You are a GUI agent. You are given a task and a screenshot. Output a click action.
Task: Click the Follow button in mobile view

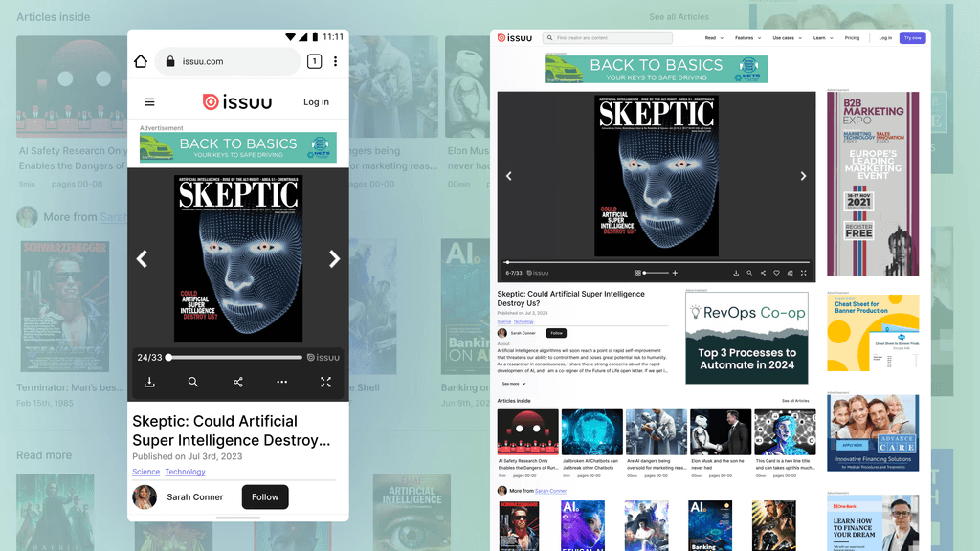pos(265,497)
